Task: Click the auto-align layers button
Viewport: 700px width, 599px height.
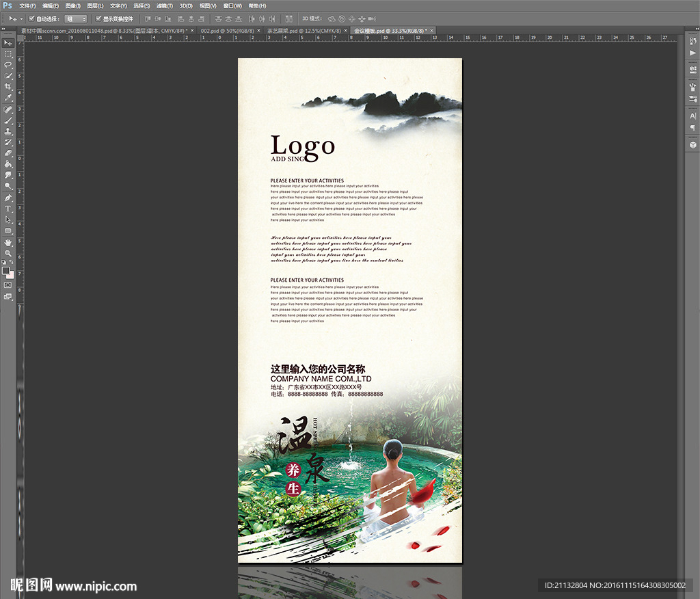Action: [289, 18]
